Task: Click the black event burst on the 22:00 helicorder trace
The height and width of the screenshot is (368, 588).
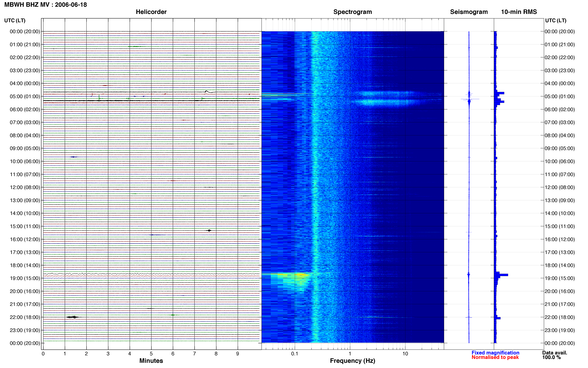Action: (x=72, y=317)
